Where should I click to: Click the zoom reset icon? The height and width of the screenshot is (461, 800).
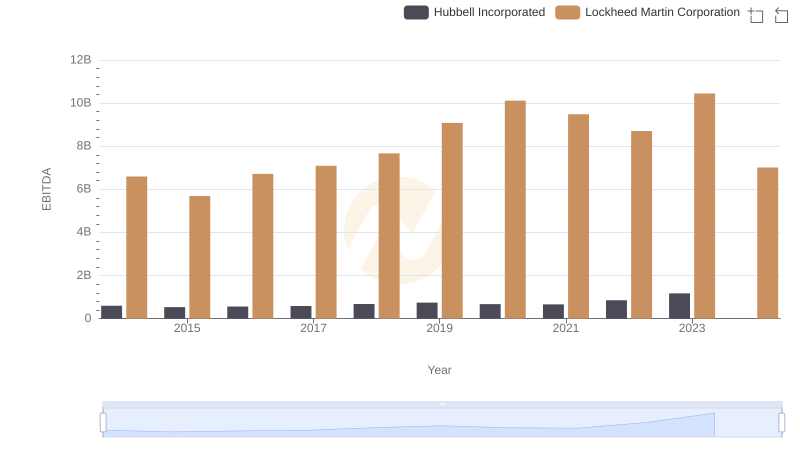point(781,15)
